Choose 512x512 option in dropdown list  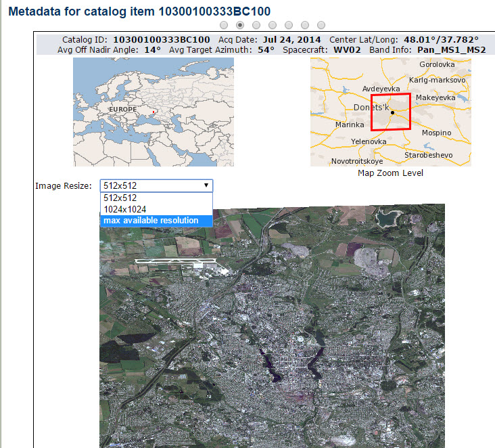click(x=157, y=198)
